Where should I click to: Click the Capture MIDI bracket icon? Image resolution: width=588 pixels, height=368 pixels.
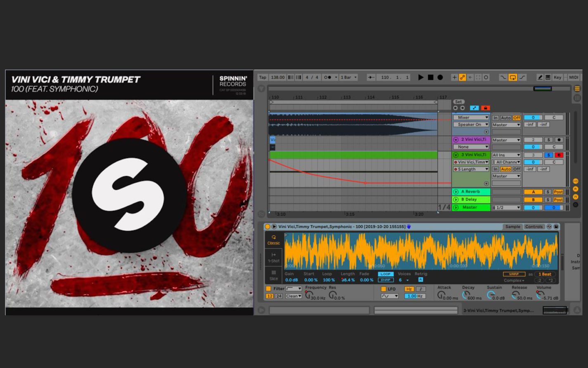coord(478,77)
